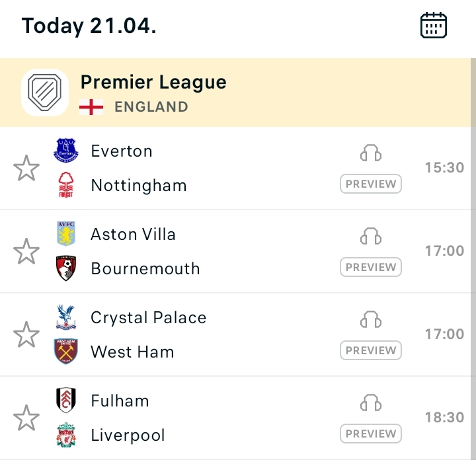Click the Premier League shield logo
This screenshot has height=460, width=476.
pyautogui.click(x=45, y=93)
